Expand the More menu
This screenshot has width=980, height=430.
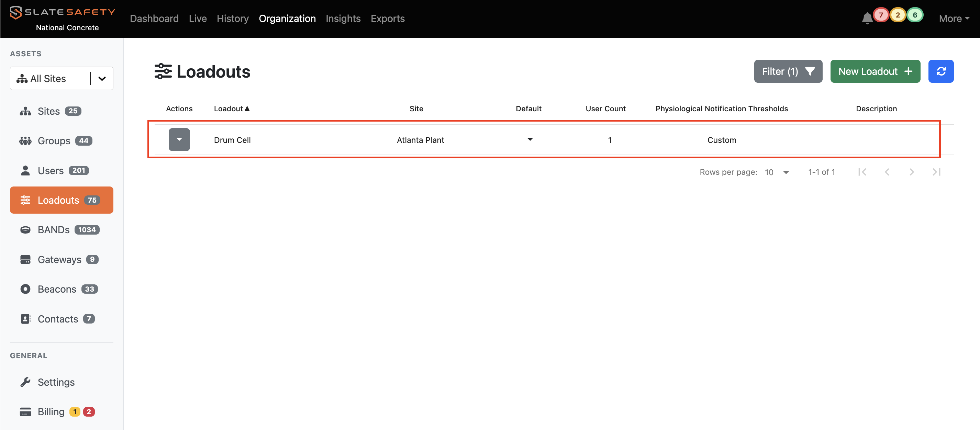[x=953, y=19]
